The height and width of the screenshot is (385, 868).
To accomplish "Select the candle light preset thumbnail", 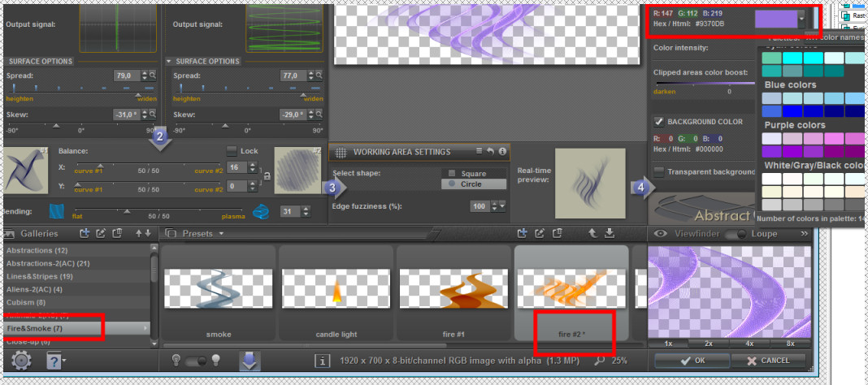I will (x=336, y=291).
